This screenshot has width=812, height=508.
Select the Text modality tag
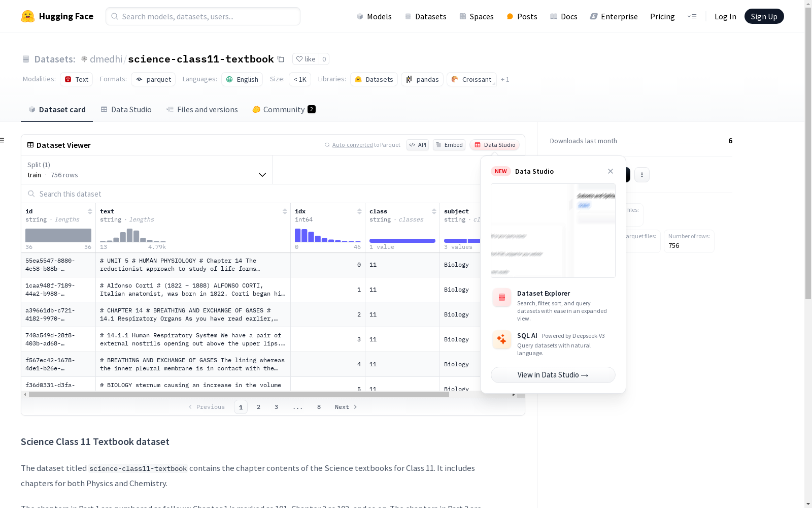77,79
